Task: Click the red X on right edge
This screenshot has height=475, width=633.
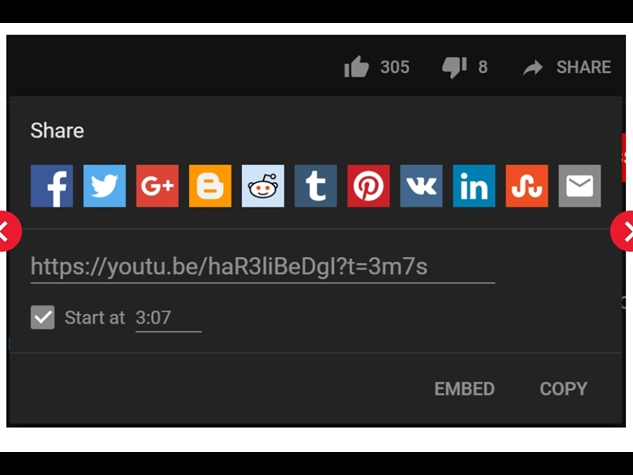Action: (x=622, y=231)
